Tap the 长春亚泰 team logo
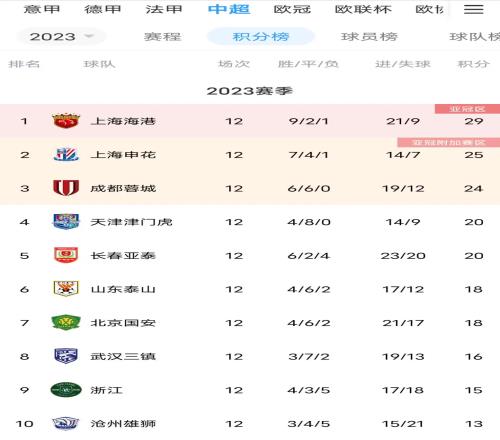This screenshot has width=500, height=440. tap(66, 255)
